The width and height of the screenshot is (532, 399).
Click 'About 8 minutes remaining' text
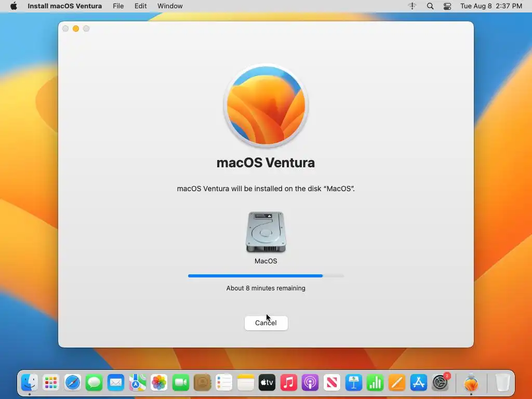[x=265, y=288]
